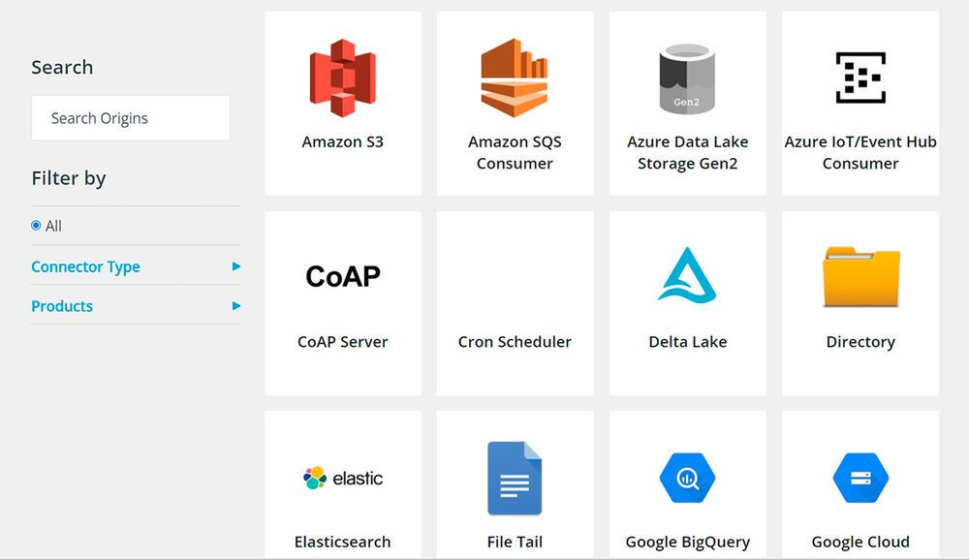Expand the Connector Type filter
969x560 pixels.
[x=85, y=265]
